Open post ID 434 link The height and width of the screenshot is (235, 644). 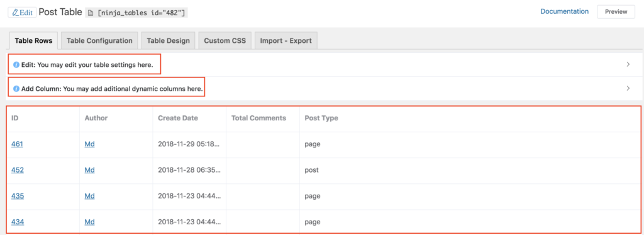click(18, 222)
